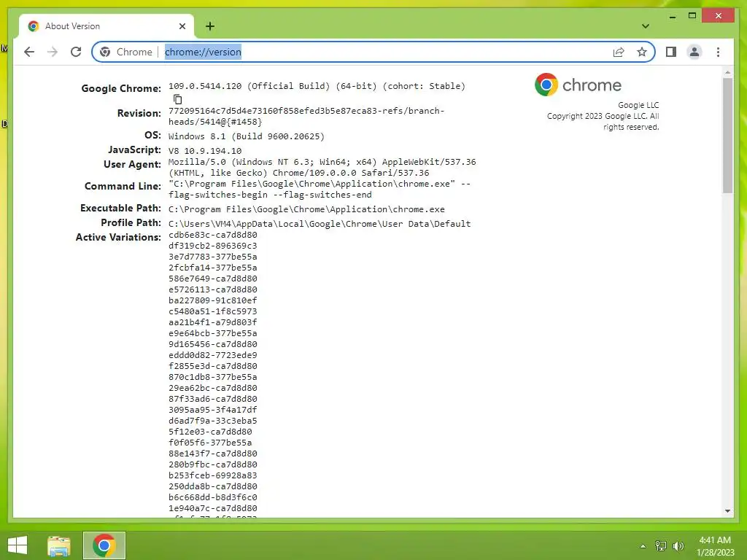This screenshot has width=747, height=560.
Task: Click the version number 109.0.5414.120 text
Action: coord(205,86)
